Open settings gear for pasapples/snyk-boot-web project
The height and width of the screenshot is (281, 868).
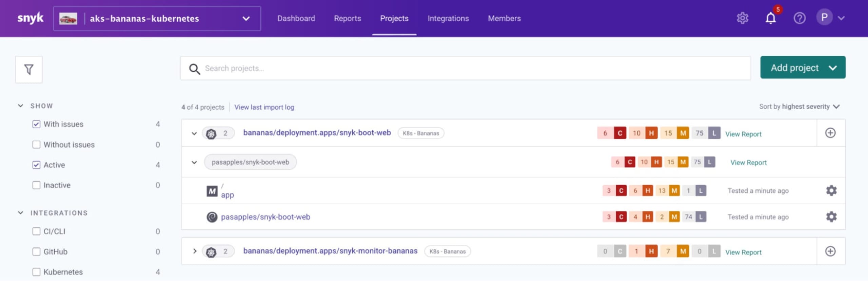coord(831,217)
